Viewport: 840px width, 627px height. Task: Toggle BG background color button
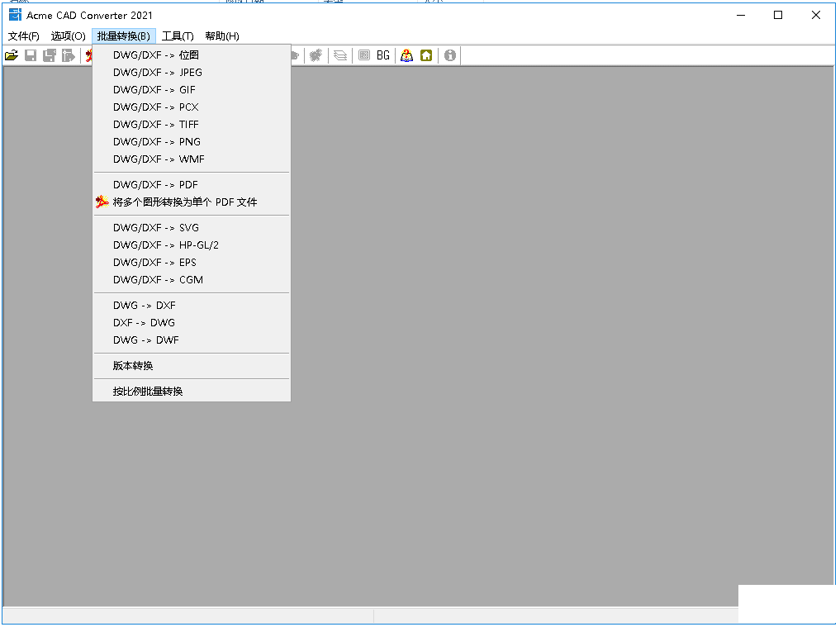[x=383, y=55]
